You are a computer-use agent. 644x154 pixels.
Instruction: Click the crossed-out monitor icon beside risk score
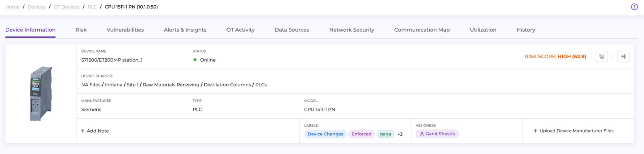pyautogui.click(x=602, y=57)
